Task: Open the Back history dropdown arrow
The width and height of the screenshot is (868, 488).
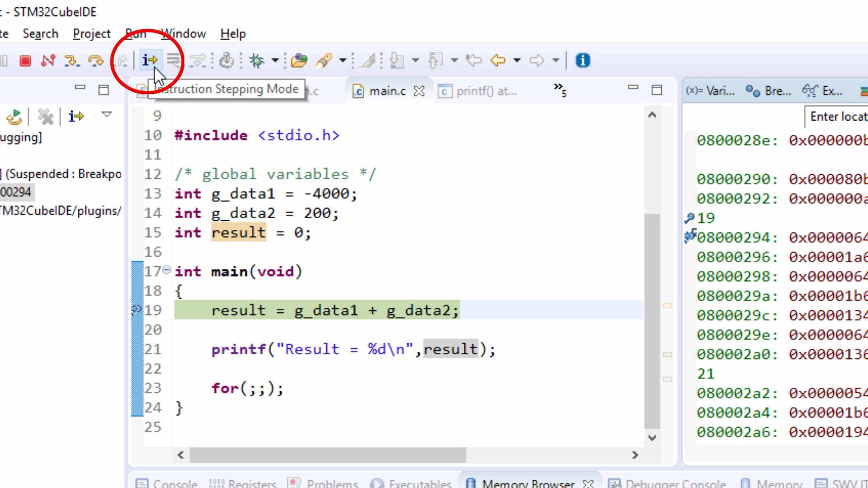Action: (517, 61)
